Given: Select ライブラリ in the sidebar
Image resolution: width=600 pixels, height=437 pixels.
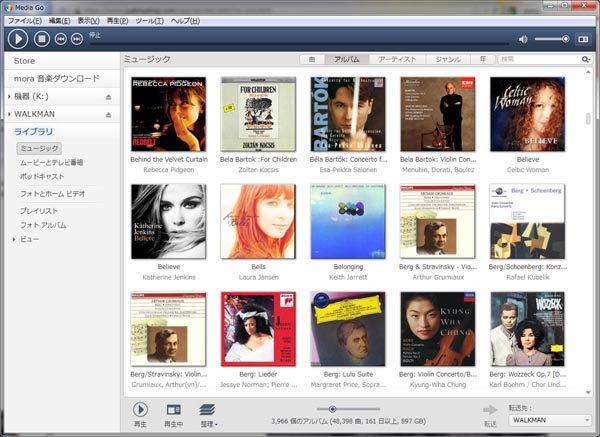Looking at the screenshot, I should pyautogui.click(x=33, y=132).
